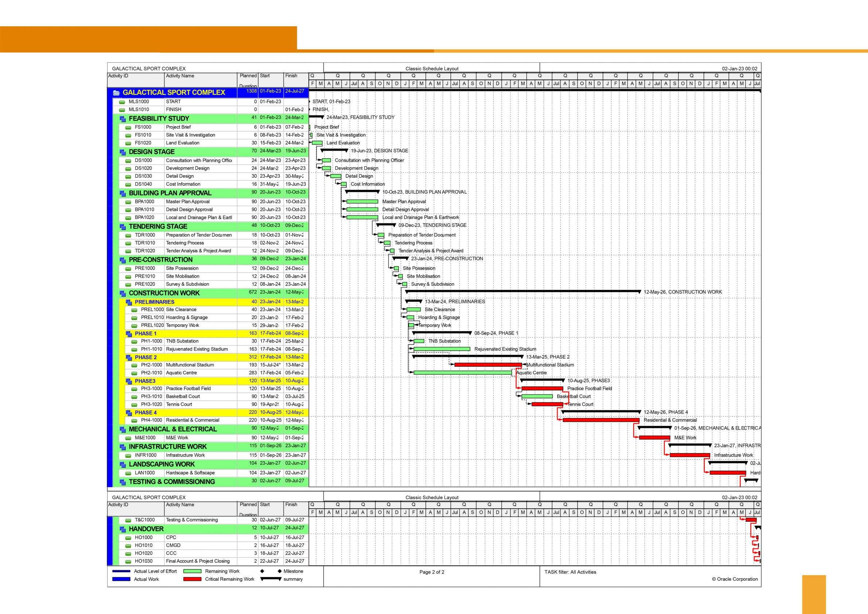The height and width of the screenshot is (614, 868).
Task: Click the red Multifunctional Stadium Gantt bar
Action: [x=488, y=365]
